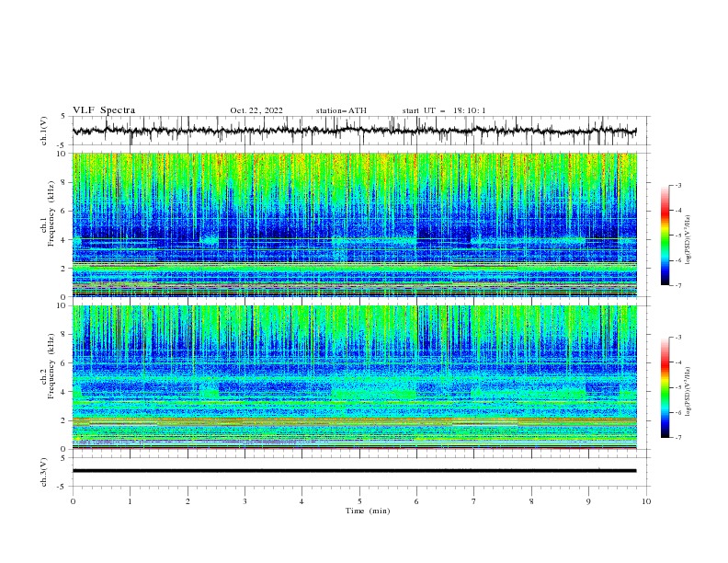
Task: Click time axis tick label "8"
Action: point(531,501)
